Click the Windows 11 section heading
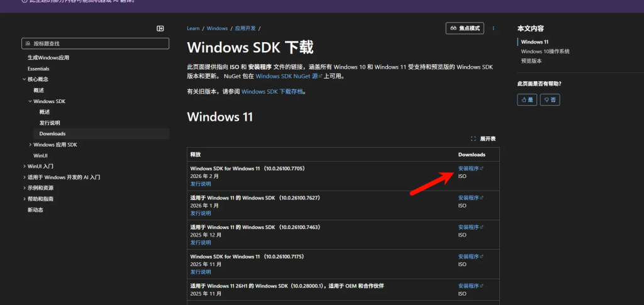644x305 pixels. click(x=219, y=117)
